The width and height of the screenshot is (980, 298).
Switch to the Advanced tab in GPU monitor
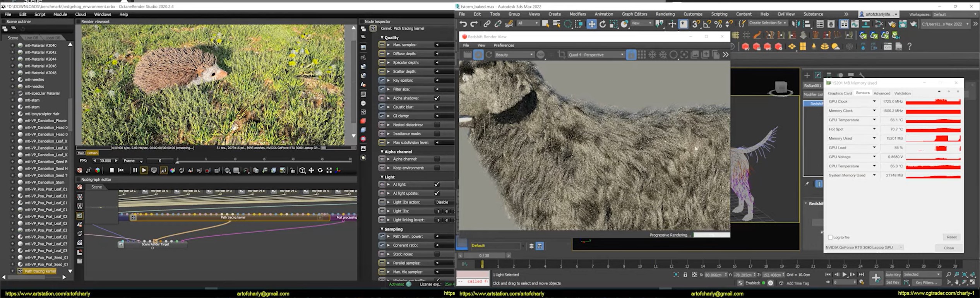click(x=882, y=93)
